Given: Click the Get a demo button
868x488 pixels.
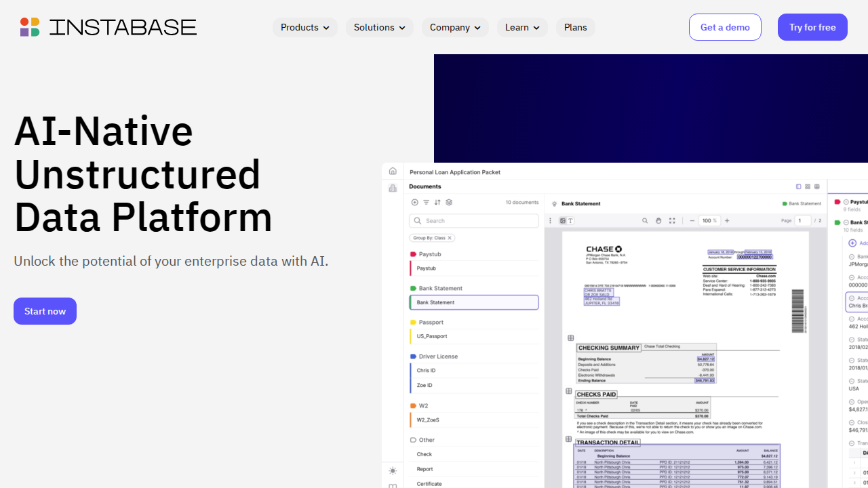Looking at the screenshot, I should pyautogui.click(x=725, y=27).
